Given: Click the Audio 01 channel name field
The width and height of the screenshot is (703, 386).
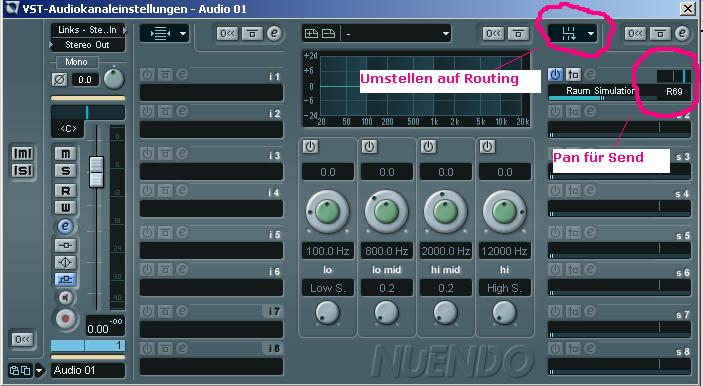Looking at the screenshot, I should tap(87, 370).
